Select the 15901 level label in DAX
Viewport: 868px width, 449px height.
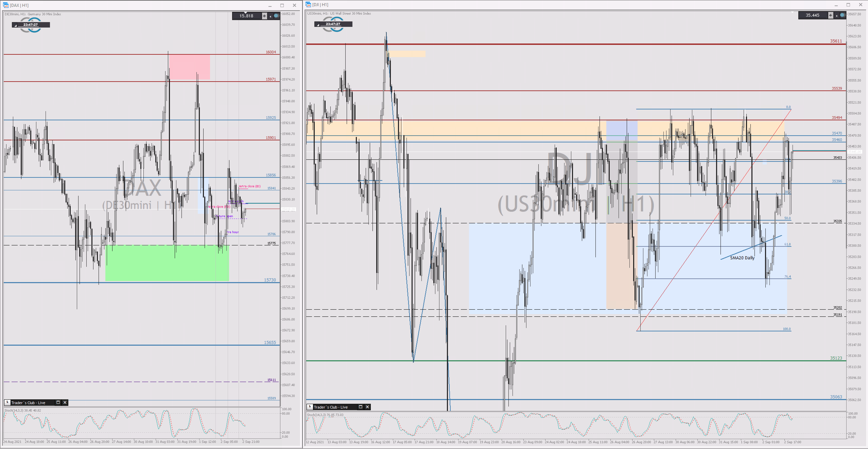pyautogui.click(x=271, y=137)
